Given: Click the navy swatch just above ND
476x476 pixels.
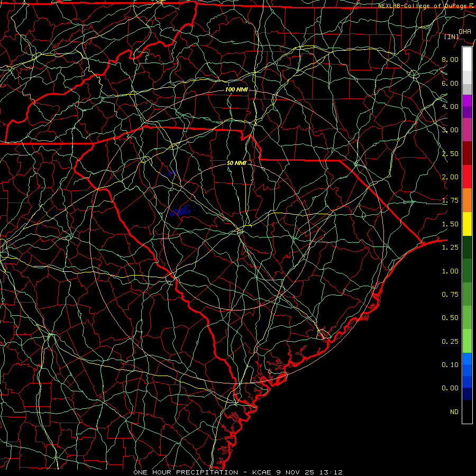Looking at the screenshot, I should click(x=467, y=393).
